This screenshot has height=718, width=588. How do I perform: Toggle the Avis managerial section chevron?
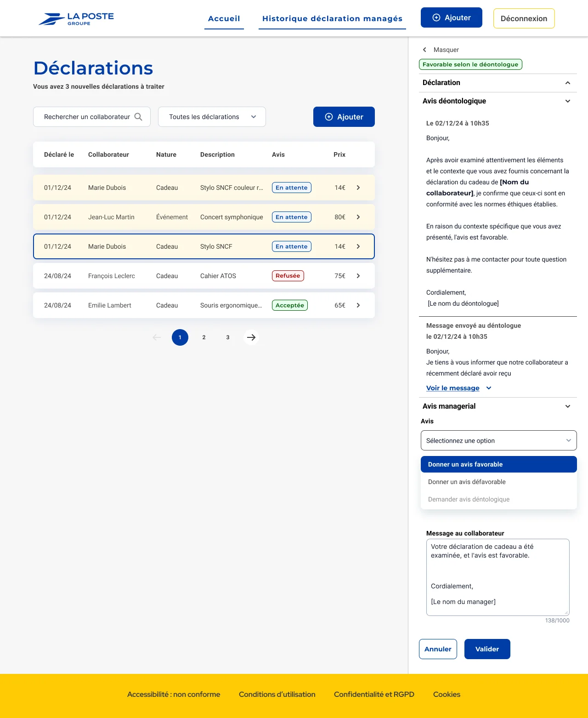pos(568,406)
